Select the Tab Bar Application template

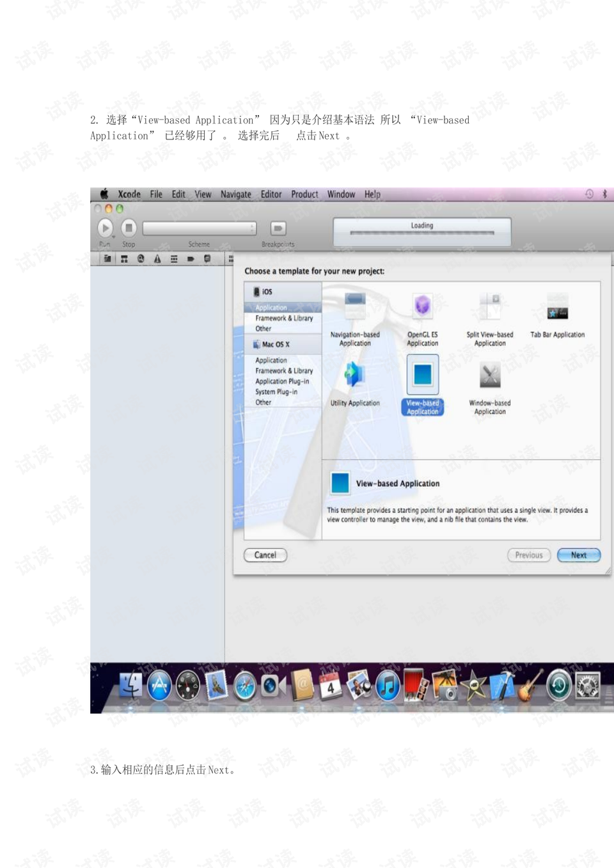pyautogui.click(x=557, y=306)
